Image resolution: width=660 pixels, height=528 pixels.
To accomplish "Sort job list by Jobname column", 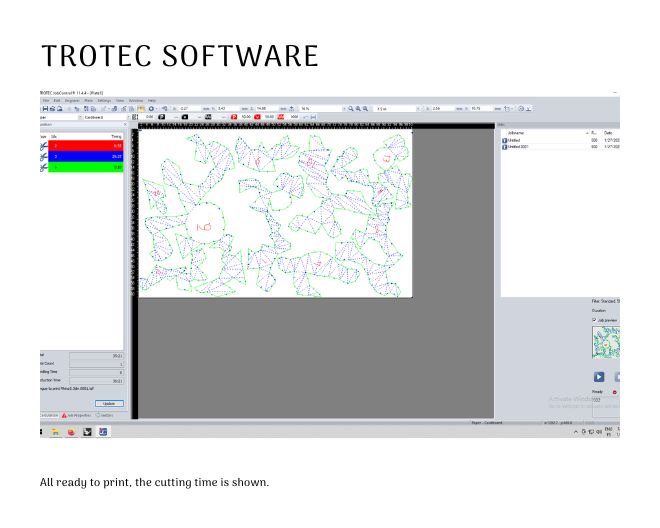I will (516, 133).
